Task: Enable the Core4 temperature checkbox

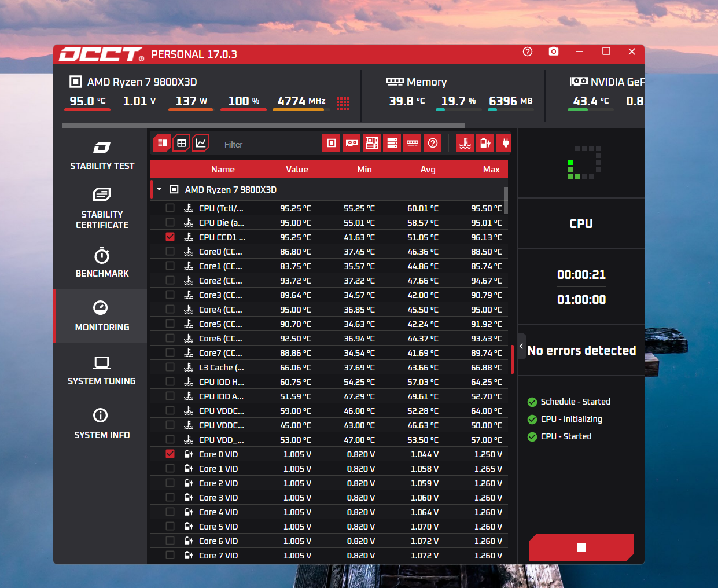Action: click(x=170, y=309)
